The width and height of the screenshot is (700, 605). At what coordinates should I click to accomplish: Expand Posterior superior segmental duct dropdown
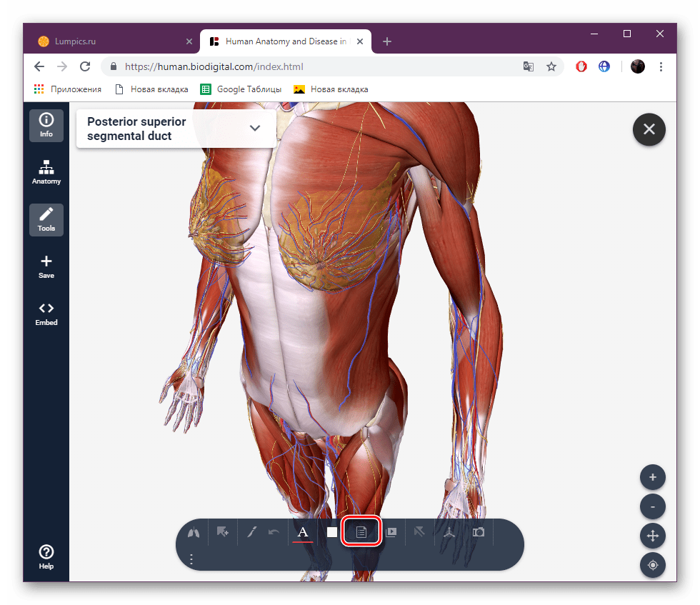click(x=255, y=129)
